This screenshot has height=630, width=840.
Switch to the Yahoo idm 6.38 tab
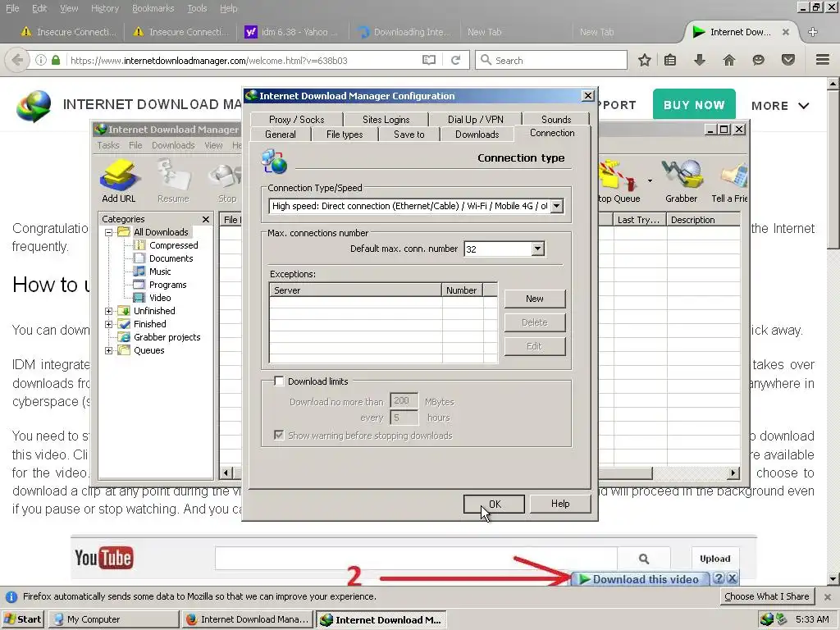click(291, 32)
